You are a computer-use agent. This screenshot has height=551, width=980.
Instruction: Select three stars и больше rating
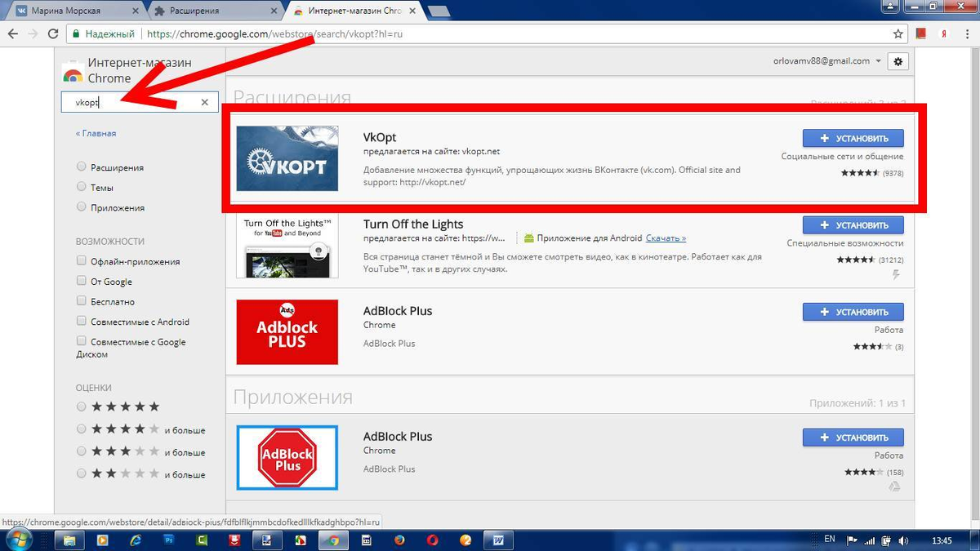[81, 451]
